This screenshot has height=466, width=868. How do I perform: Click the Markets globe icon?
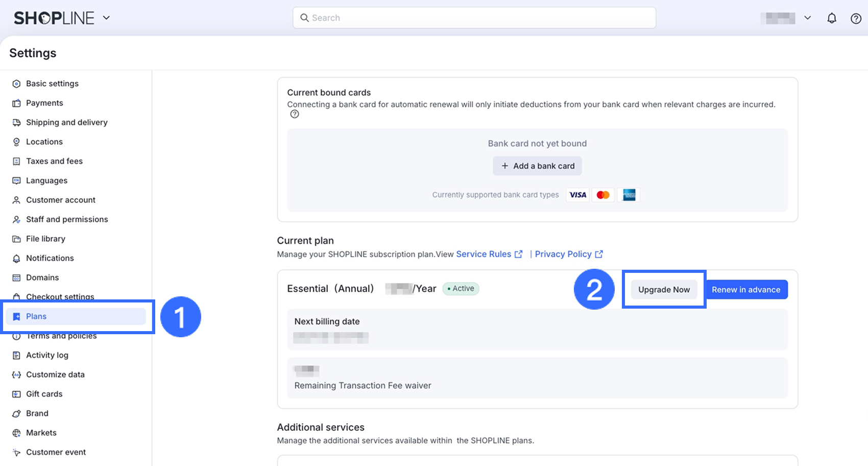click(x=16, y=433)
